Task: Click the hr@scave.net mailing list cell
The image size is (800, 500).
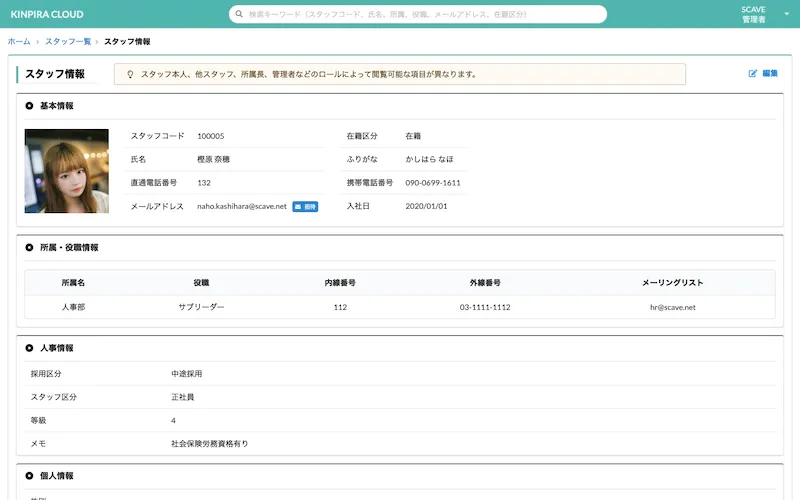Action: pos(672,307)
